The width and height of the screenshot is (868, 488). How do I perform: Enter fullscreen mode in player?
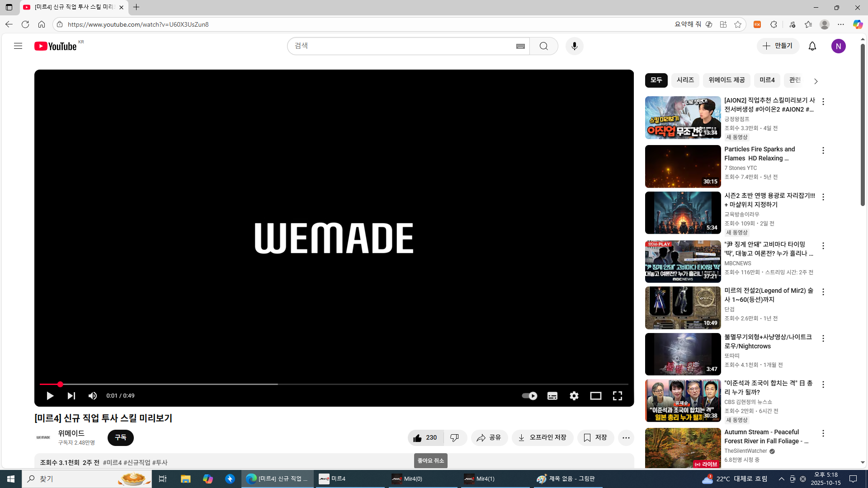click(617, 396)
